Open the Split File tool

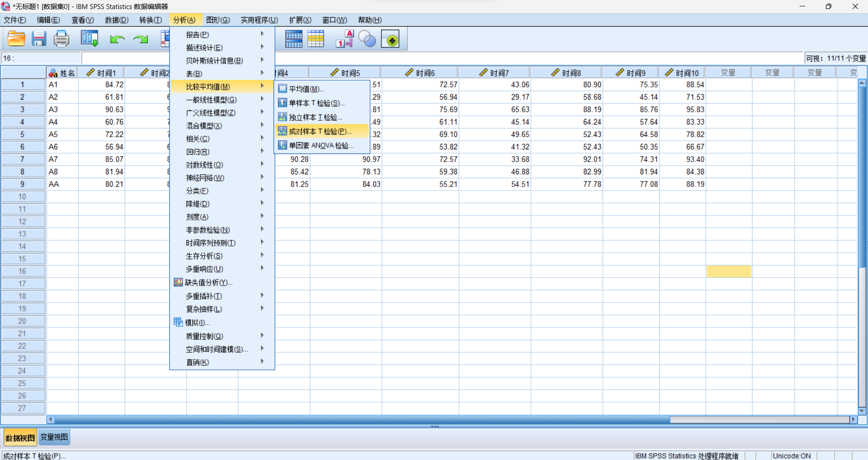(294, 38)
